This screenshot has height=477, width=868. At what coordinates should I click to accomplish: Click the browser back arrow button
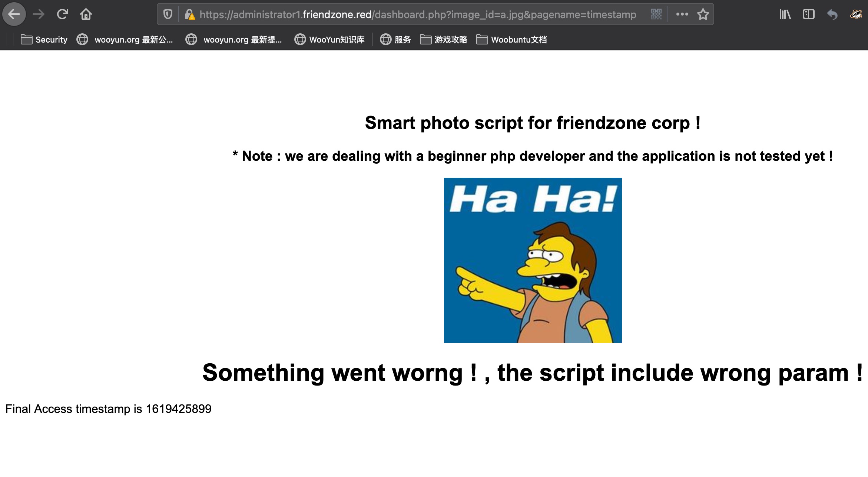(14, 14)
